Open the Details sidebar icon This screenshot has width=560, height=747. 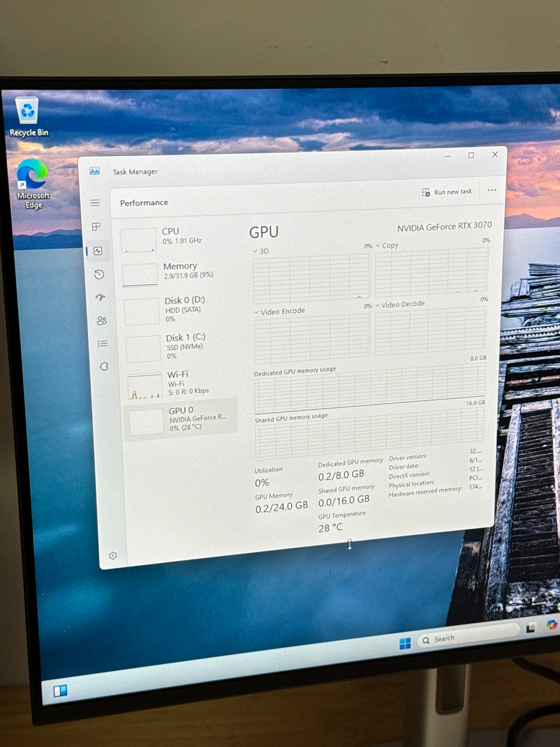(103, 344)
